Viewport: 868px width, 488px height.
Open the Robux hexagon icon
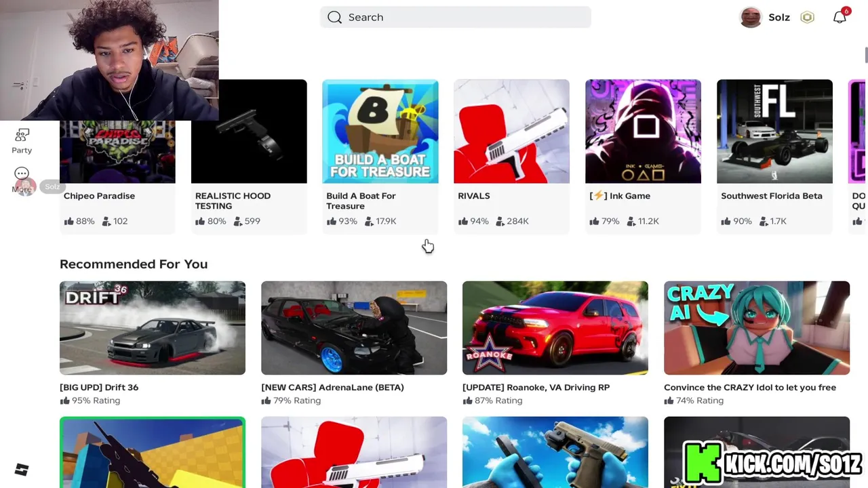point(807,18)
